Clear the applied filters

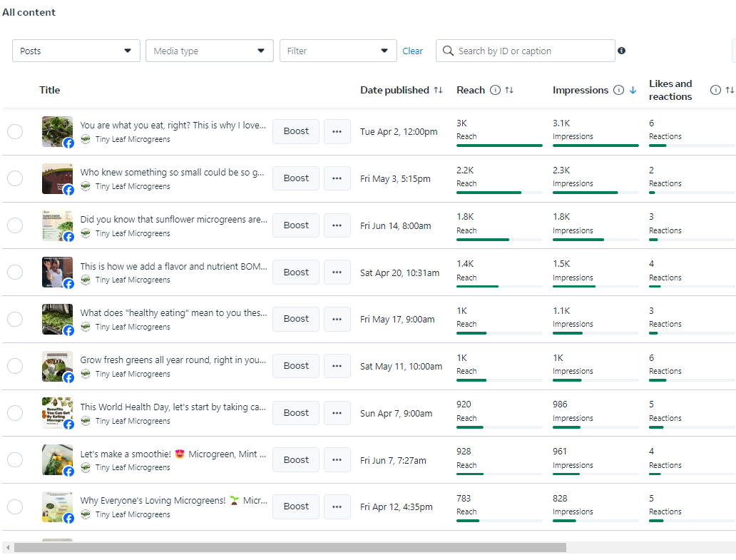point(412,51)
